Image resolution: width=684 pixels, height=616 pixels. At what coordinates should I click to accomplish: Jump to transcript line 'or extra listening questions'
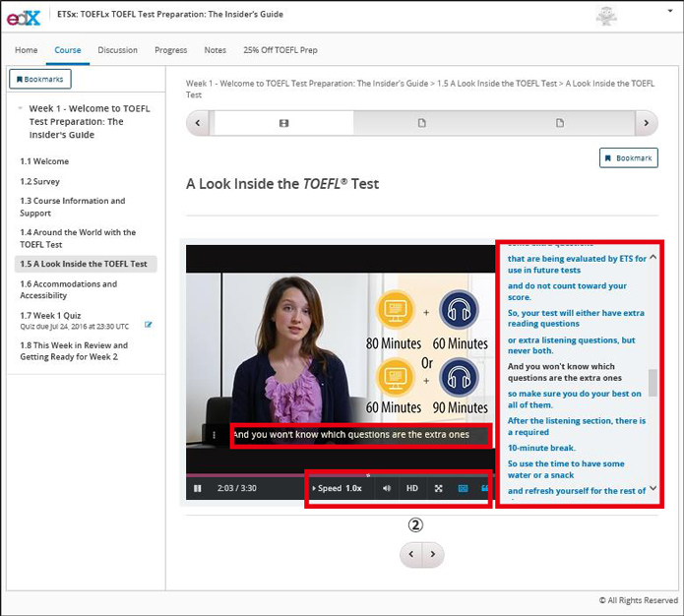point(572,345)
